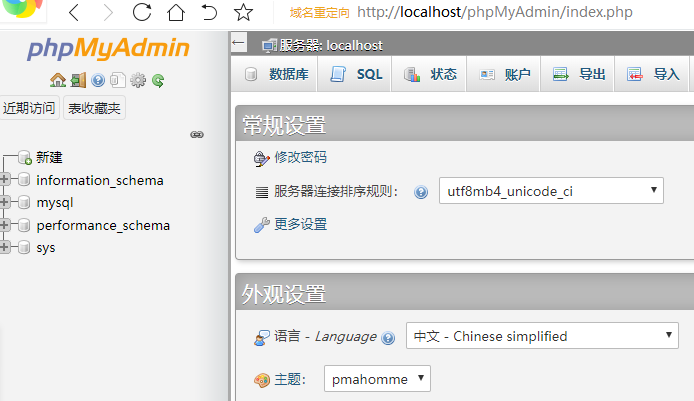Click the browser forward arrow
694x401 pixels.
[x=108, y=12]
